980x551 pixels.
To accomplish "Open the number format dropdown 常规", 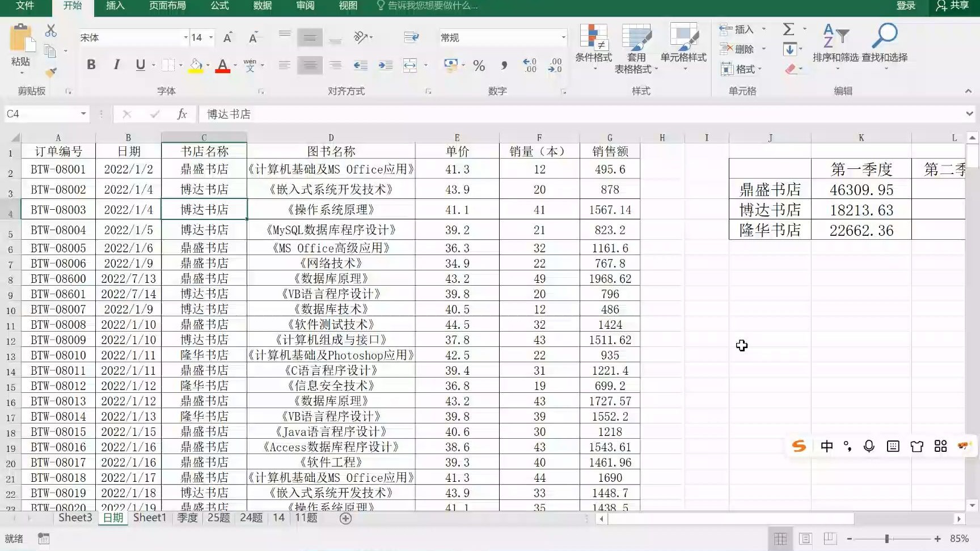I will (x=563, y=37).
